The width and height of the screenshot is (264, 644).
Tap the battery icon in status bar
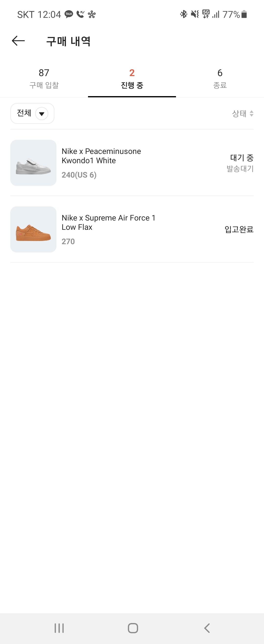[x=244, y=14]
